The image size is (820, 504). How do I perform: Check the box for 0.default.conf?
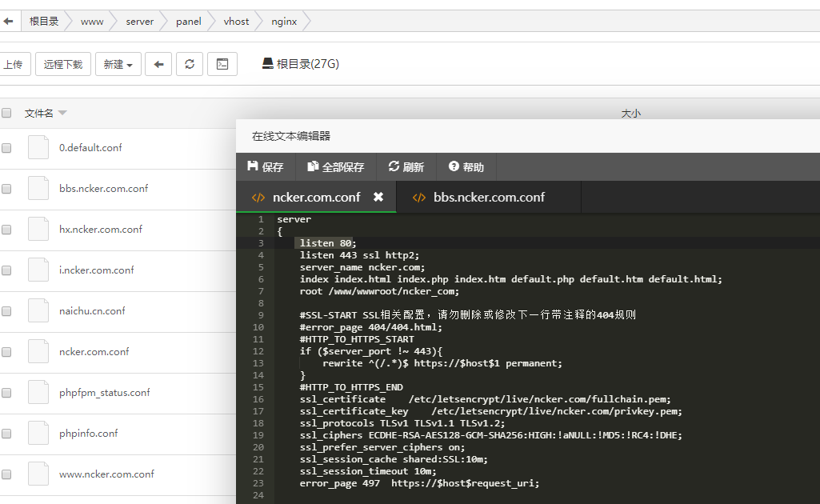6,148
